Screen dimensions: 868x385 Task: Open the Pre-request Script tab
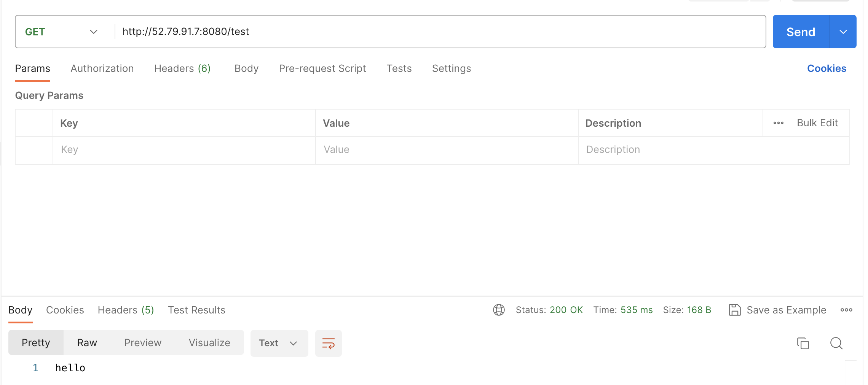point(322,68)
